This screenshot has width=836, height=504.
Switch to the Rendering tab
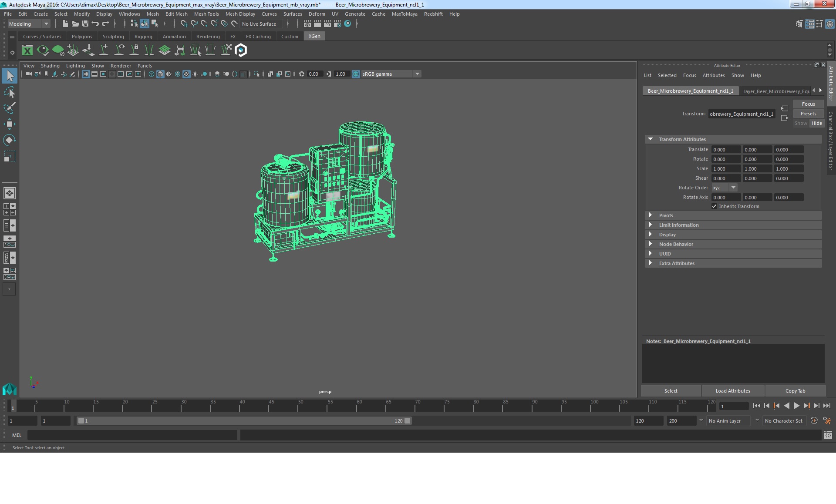coord(207,36)
